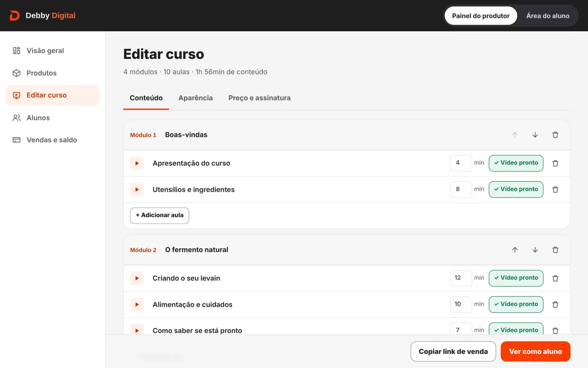Viewport: 588px width, 368px height.
Task: Play the Alimentação e cuidados video
Action: tap(137, 304)
